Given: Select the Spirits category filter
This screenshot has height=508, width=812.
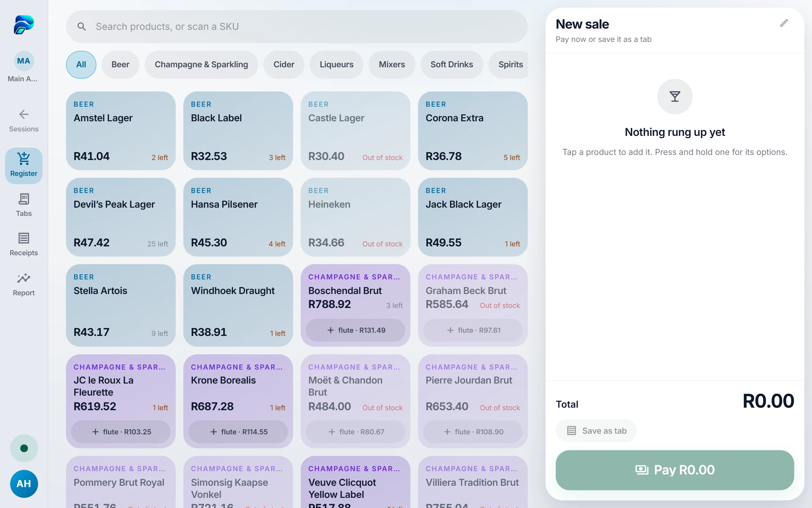Looking at the screenshot, I should pos(508,64).
